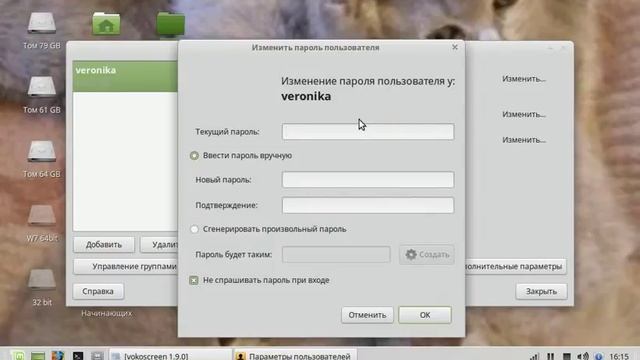The width and height of the screenshot is (640, 360).
Task: Focus the 'Новый пароль' field
Action: pyautogui.click(x=368, y=180)
